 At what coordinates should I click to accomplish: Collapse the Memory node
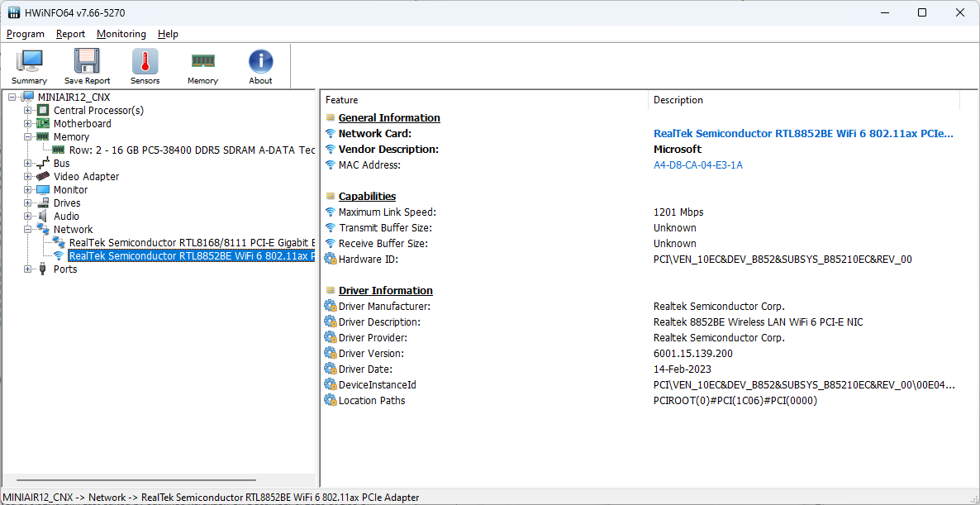tap(27, 137)
